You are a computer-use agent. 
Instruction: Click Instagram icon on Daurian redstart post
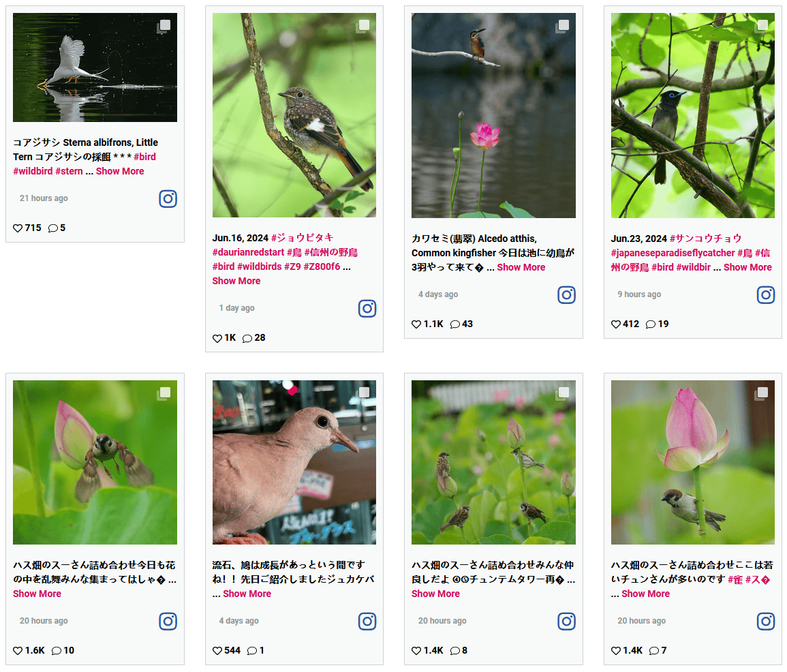tap(367, 308)
